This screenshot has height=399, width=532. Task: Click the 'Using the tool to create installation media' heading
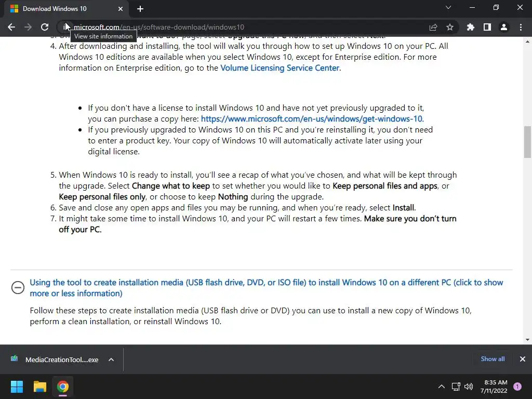click(267, 288)
